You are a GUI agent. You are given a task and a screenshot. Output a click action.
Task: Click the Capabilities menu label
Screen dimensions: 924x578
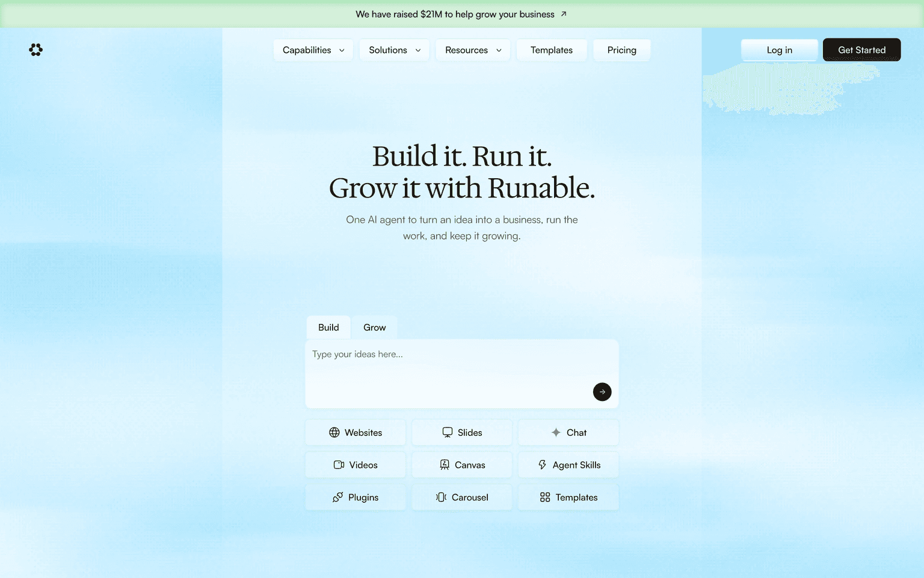[x=307, y=50]
